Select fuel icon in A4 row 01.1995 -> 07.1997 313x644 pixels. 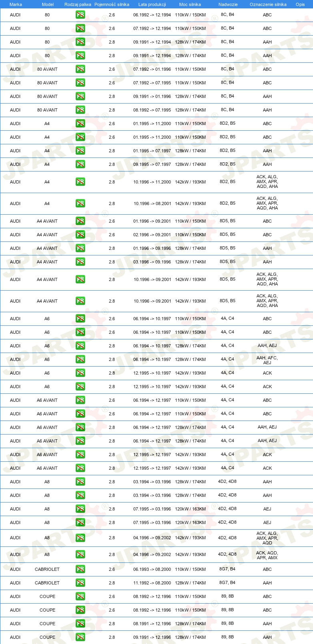point(80,151)
